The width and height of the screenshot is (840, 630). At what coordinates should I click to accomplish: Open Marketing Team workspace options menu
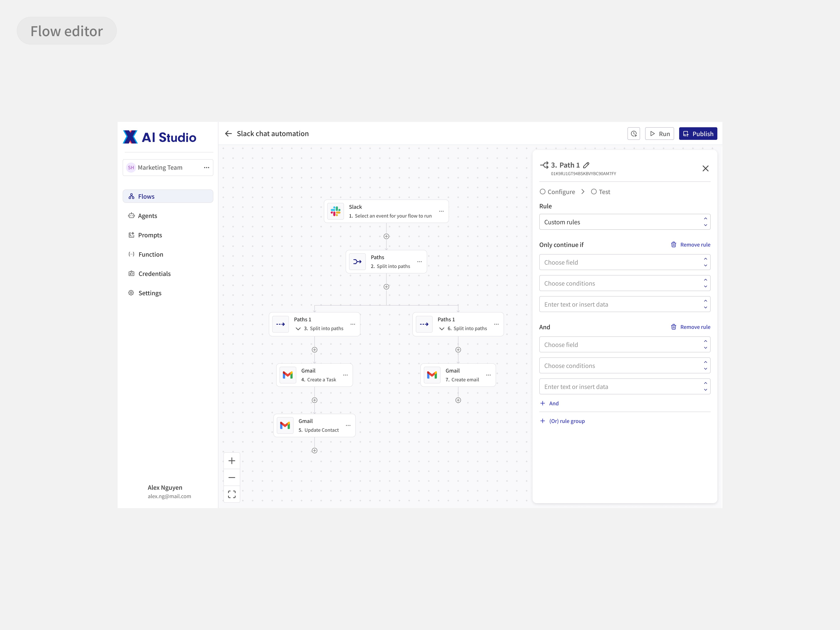pyautogui.click(x=207, y=167)
